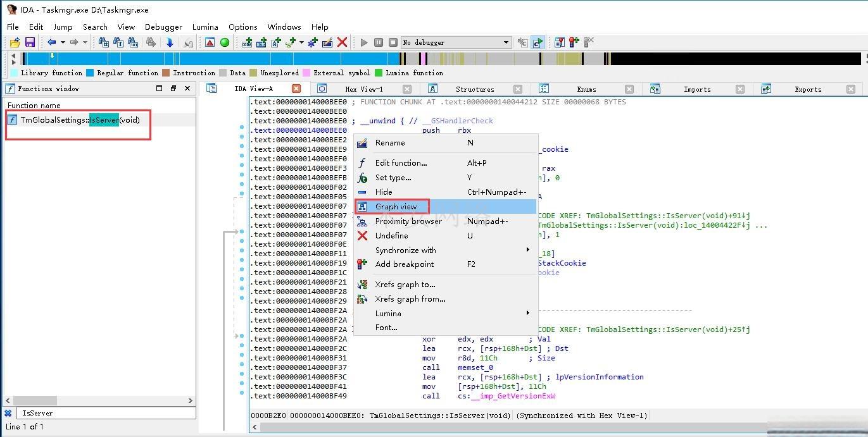Switch to the Exports tab
The image size is (868, 437).
pos(808,89)
